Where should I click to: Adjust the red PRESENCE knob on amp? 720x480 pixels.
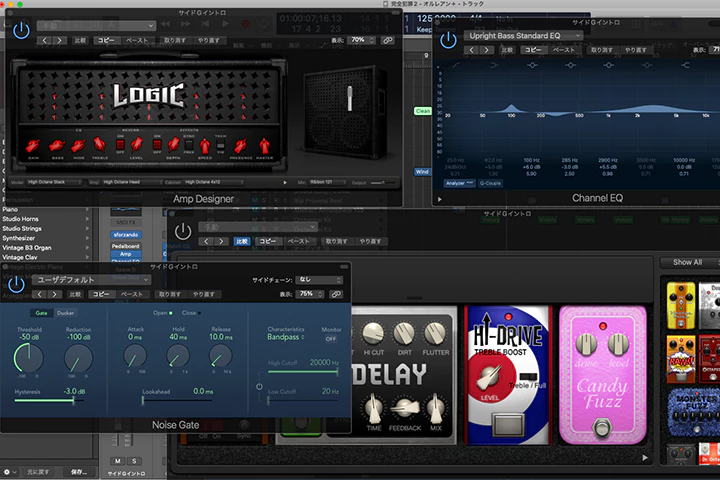point(240,146)
